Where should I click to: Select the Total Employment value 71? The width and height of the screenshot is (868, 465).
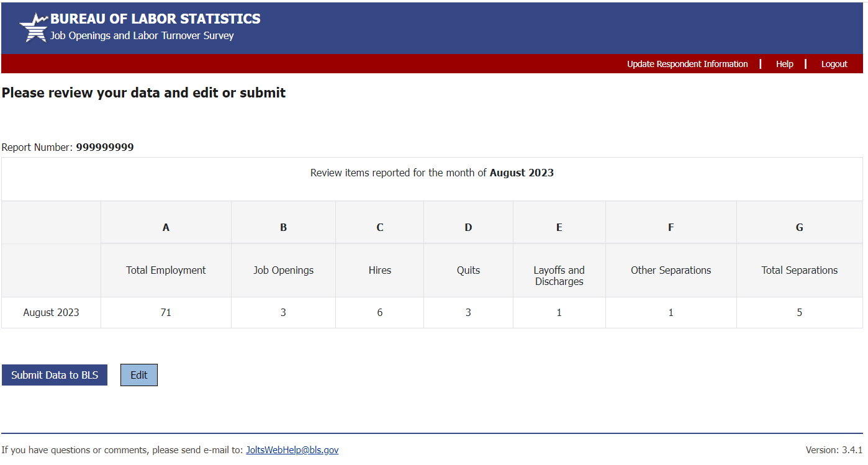[x=166, y=312]
